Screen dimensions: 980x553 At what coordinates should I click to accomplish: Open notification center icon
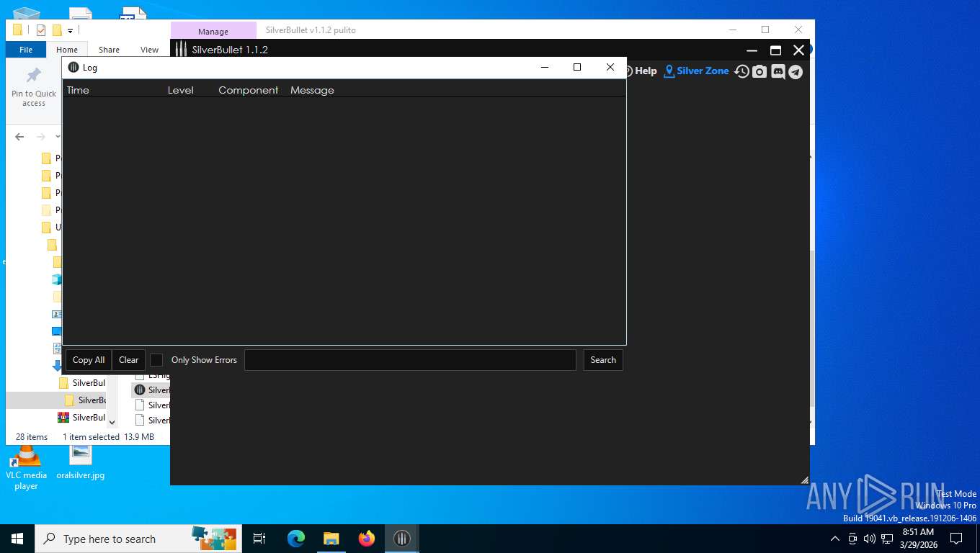tap(956, 539)
